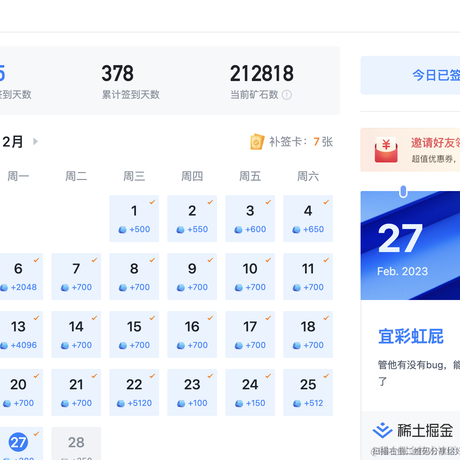Click the red envelope invite icon

coord(386,150)
